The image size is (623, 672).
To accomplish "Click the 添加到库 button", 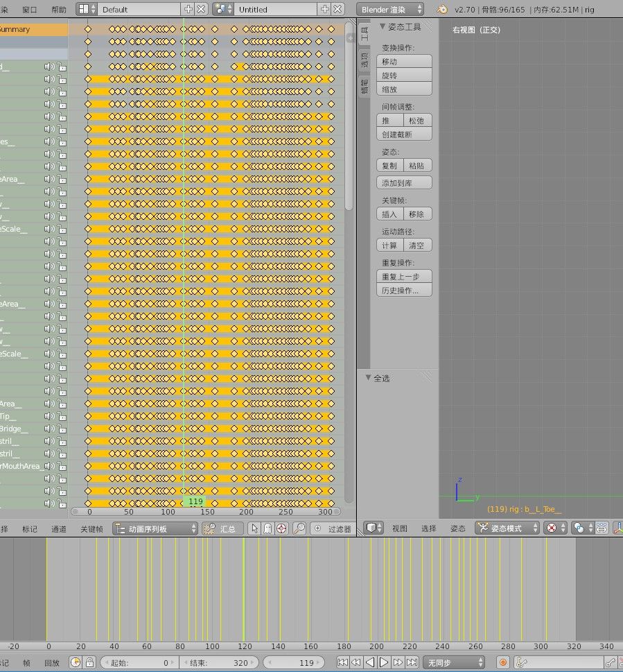I will (x=404, y=182).
